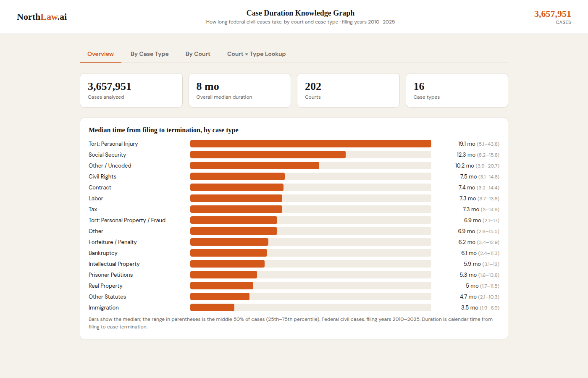Click the Tort: Personal Injury bar

(x=311, y=144)
